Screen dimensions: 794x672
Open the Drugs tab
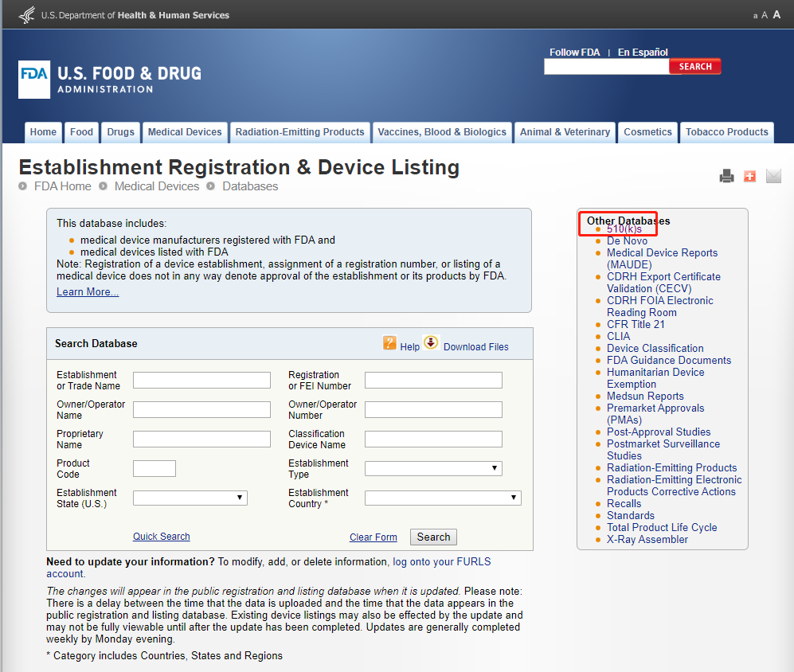120,132
